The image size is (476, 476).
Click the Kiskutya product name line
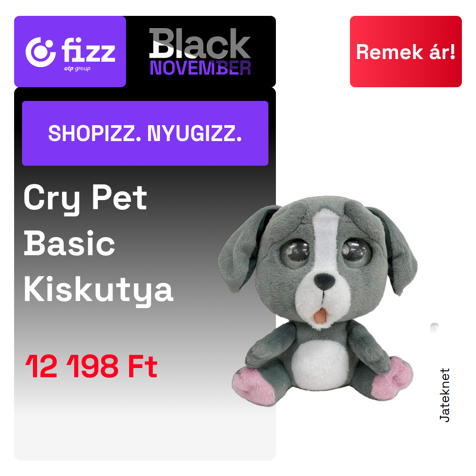[x=98, y=290]
